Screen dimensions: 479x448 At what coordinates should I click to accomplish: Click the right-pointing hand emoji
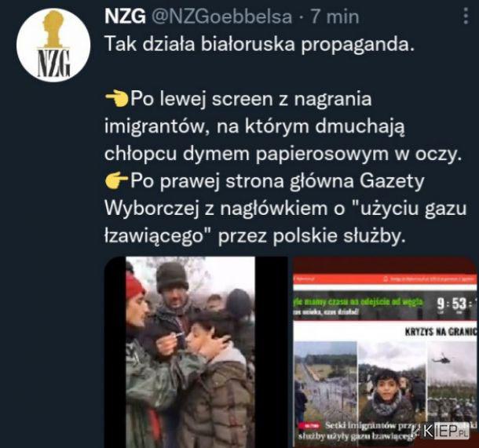click(116, 181)
